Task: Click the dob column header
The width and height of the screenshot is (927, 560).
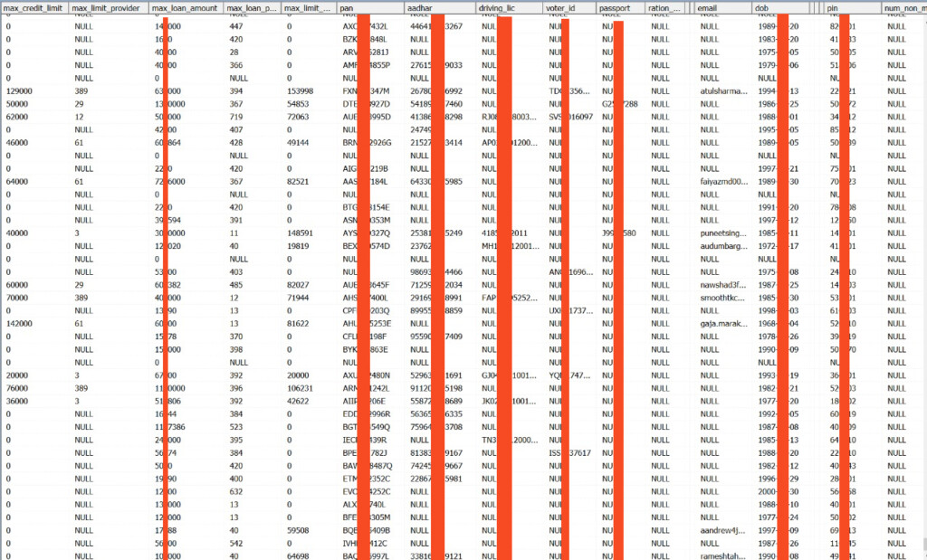Action: tap(781, 8)
